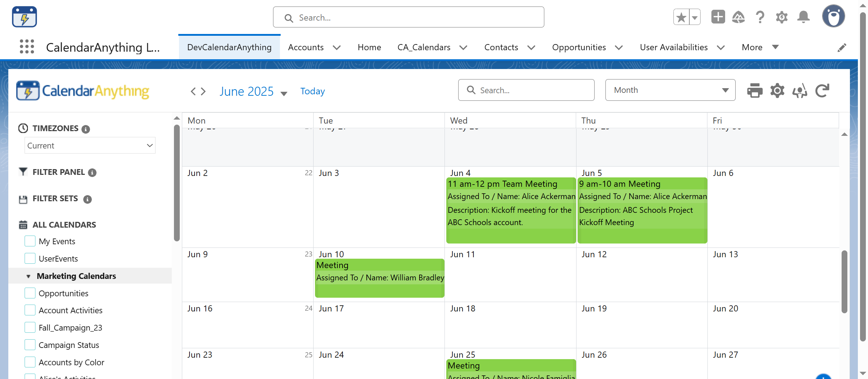Open the Month view dropdown
This screenshot has width=868, height=379.
point(670,90)
